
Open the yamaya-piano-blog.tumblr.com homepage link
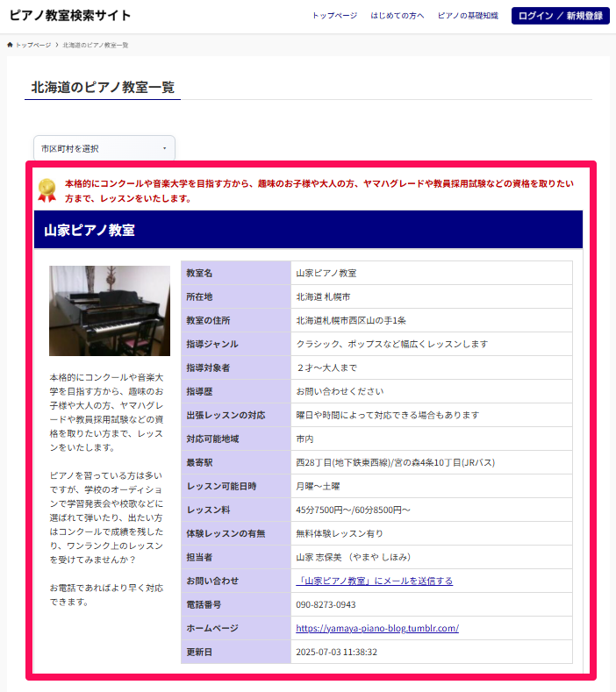[377, 628]
